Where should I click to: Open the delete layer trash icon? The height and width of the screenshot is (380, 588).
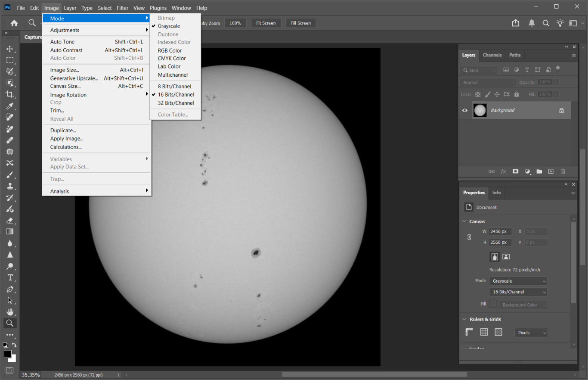[x=563, y=171]
